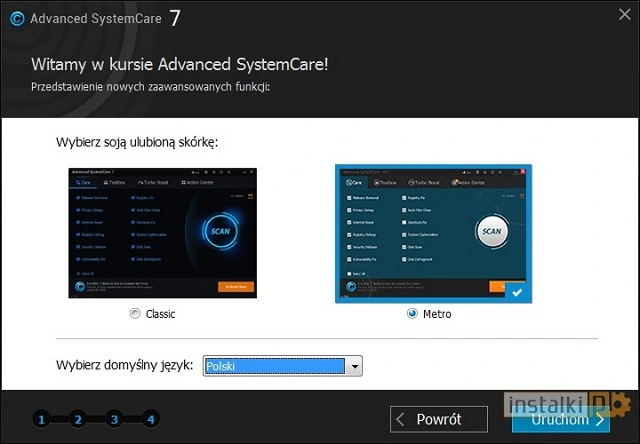Click the Classic skin label
The width and height of the screenshot is (640, 444).
click(x=160, y=314)
